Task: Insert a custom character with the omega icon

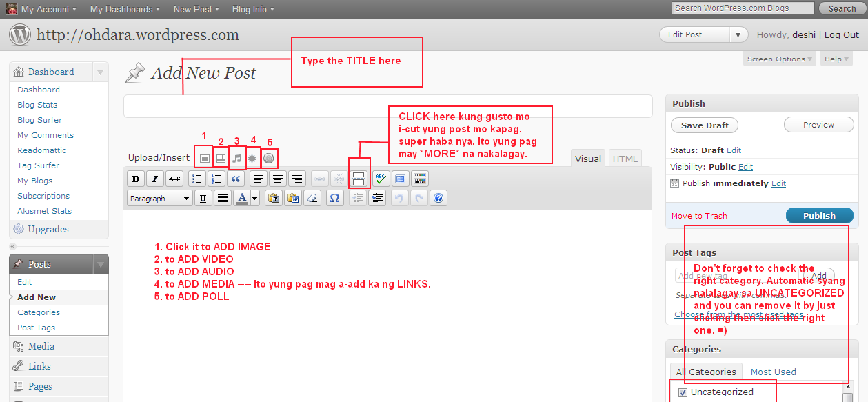Action: [334, 199]
